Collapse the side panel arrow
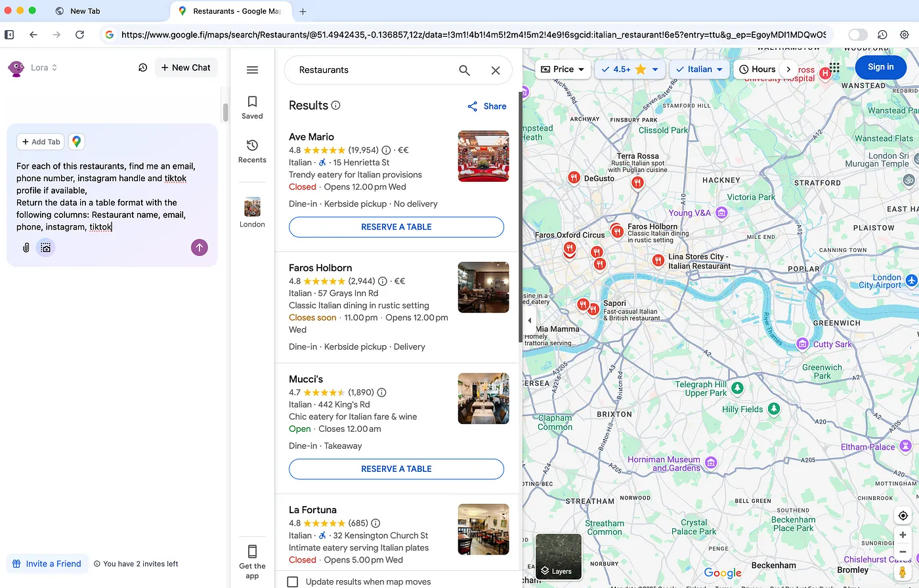 pyautogui.click(x=530, y=321)
